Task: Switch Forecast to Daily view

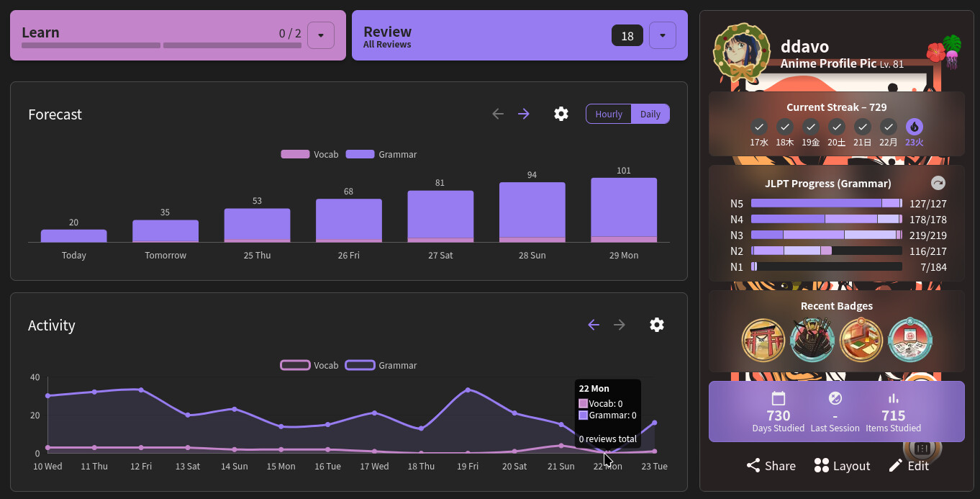Action: 650,114
